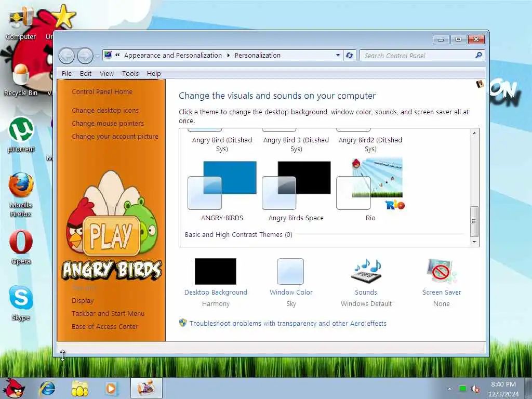
Task: Open the Desktop Background black icon
Action: coord(216,271)
